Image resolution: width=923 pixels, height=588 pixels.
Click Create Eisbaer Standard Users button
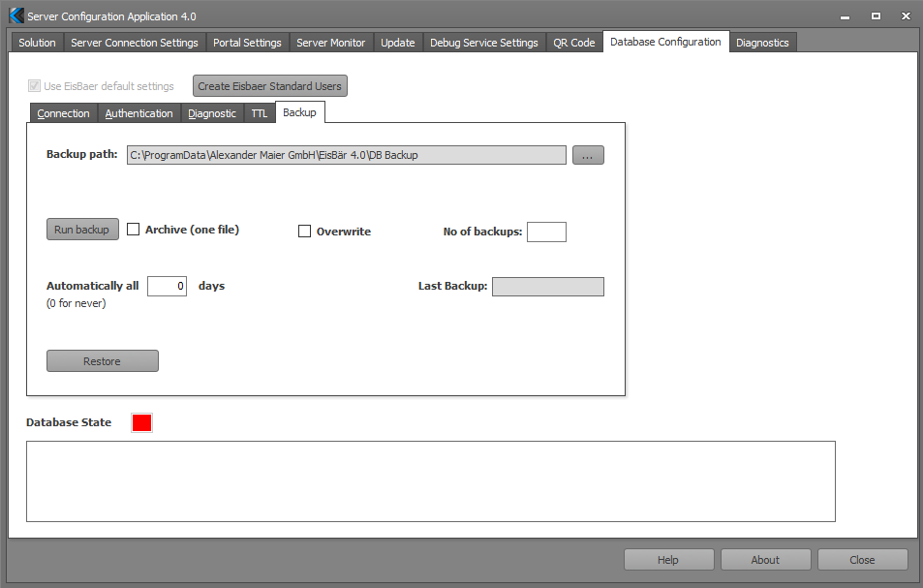(269, 86)
